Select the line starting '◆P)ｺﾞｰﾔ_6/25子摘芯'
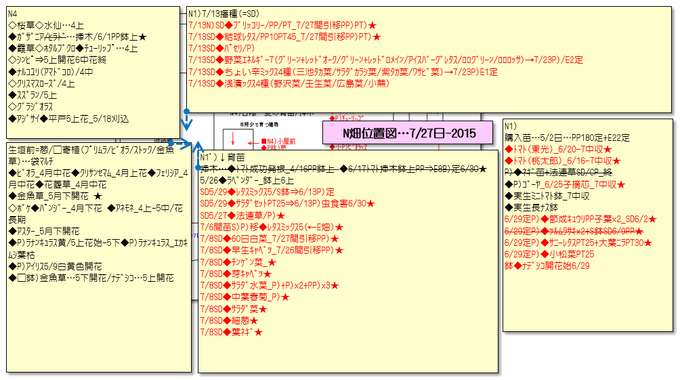 pyautogui.click(x=565, y=185)
